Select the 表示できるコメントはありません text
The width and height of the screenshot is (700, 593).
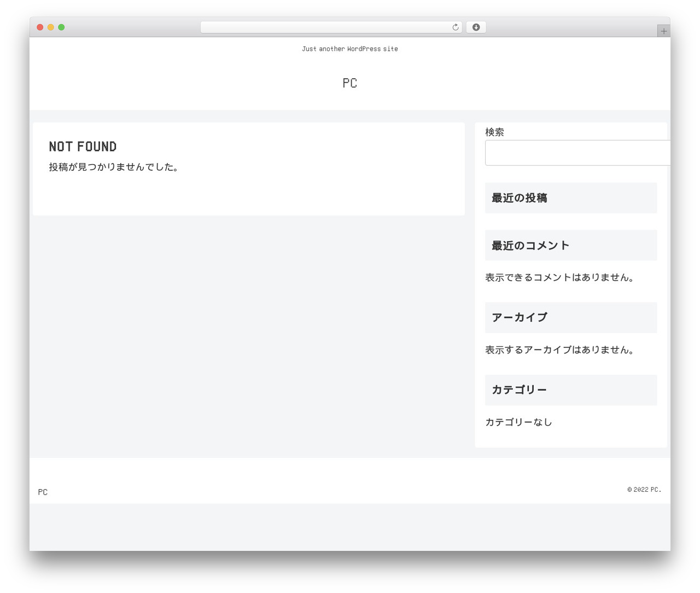(560, 277)
